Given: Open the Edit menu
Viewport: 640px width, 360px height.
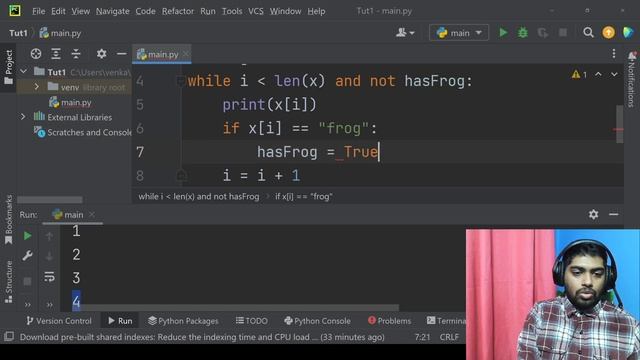Looking at the screenshot, I should tap(58, 11).
